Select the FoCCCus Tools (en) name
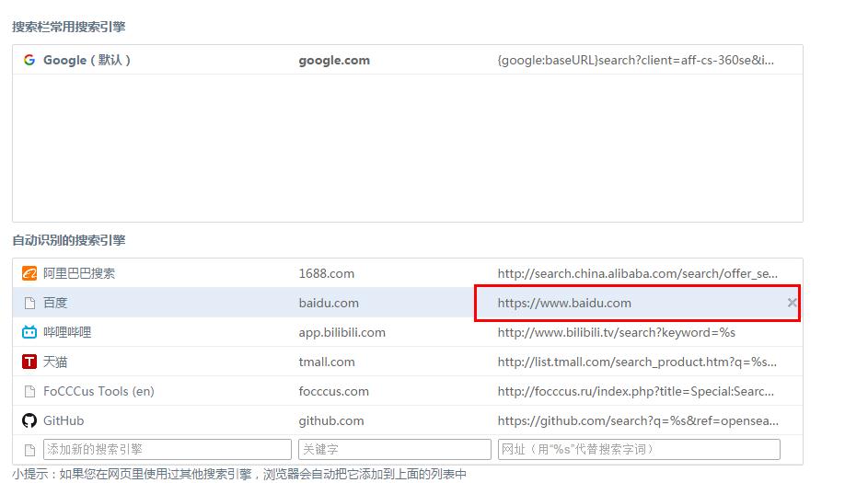Viewport: 868px width, 483px height. [98, 391]
